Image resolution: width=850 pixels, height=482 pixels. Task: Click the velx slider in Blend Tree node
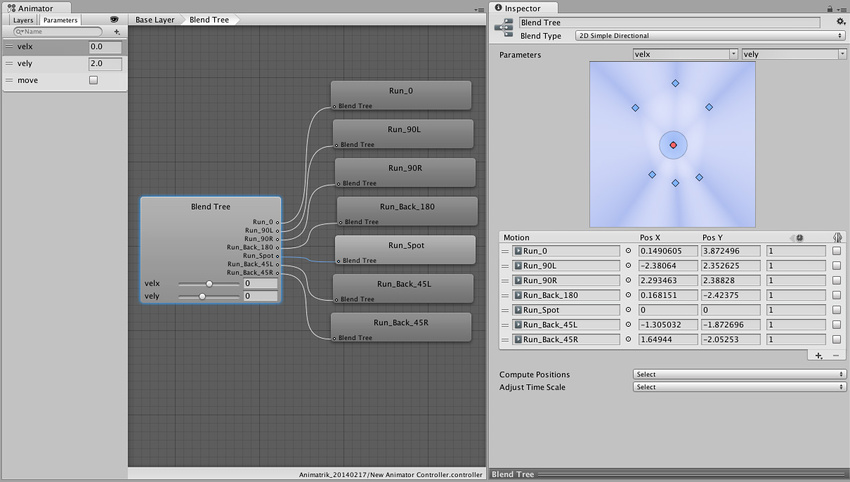(208, 284)
